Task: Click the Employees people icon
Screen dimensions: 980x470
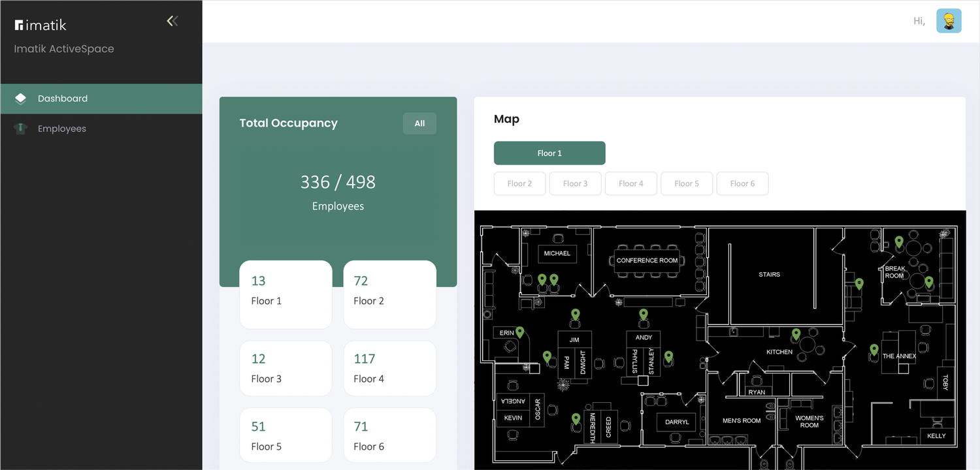Action: click(20, 129)
